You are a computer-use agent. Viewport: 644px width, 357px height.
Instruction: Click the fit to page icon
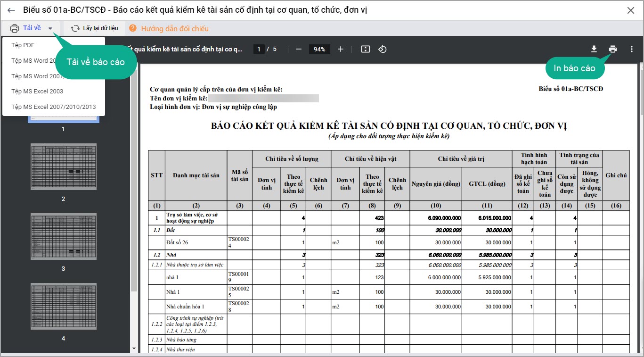(366, 49)
